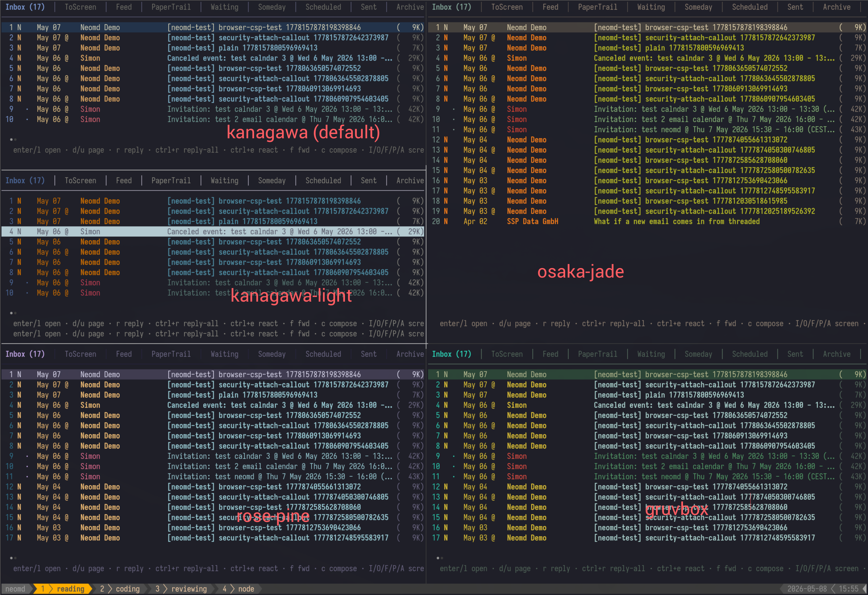Open Archive tab in osaka-jade pane
The width and height of the screenshot is (868, 595).
point(837,7)
